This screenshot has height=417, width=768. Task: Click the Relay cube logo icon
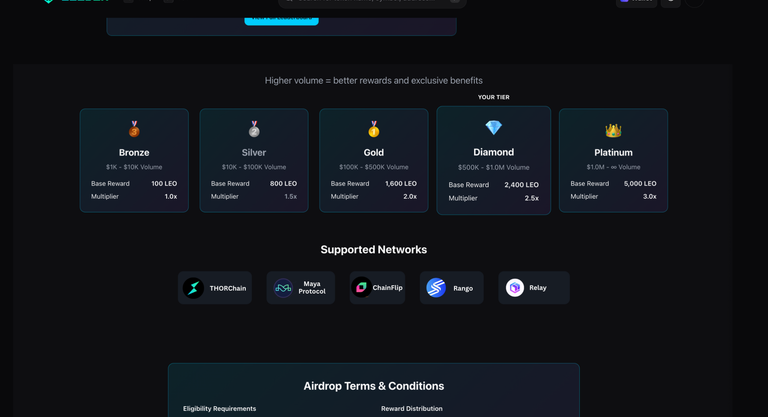click(515, 288)
